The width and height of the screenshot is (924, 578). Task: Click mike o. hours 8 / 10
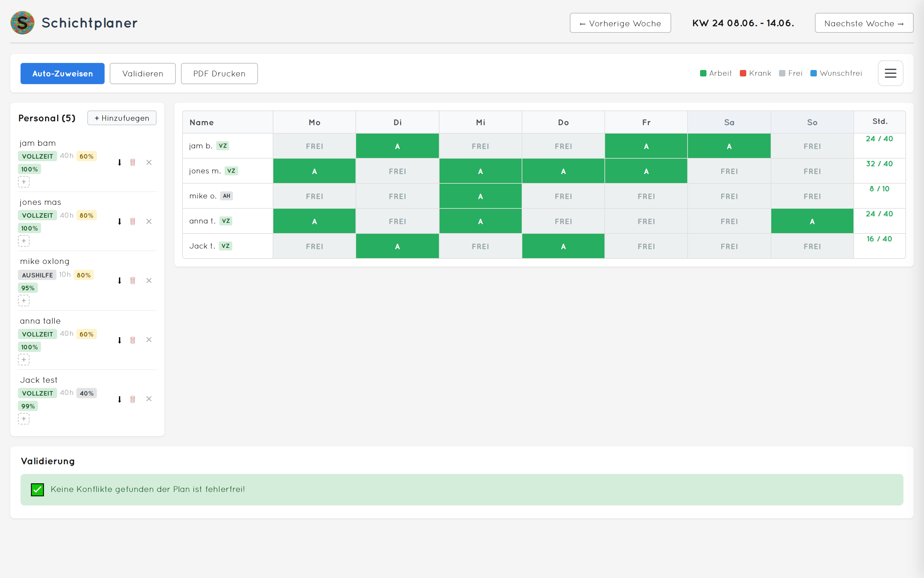point(879,189)
